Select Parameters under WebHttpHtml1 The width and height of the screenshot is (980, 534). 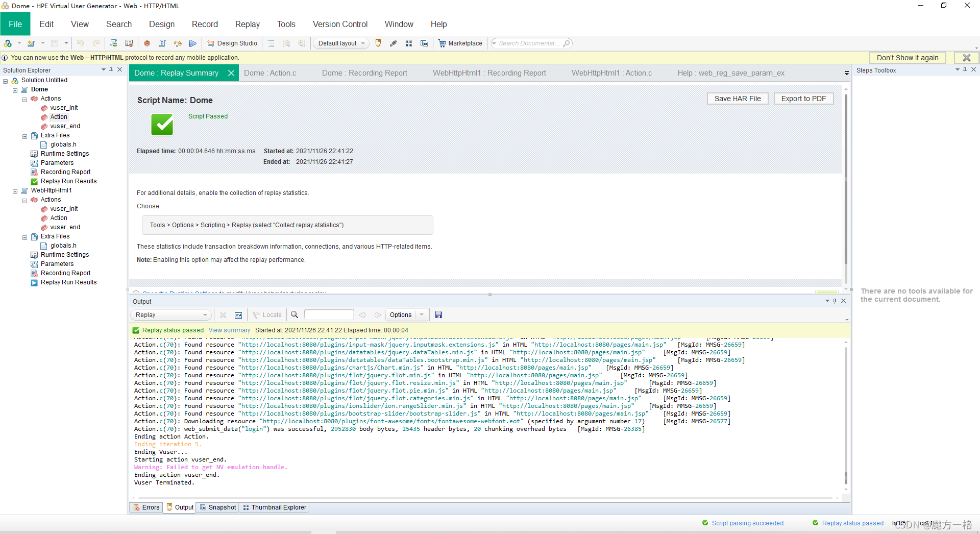(57, 264)
